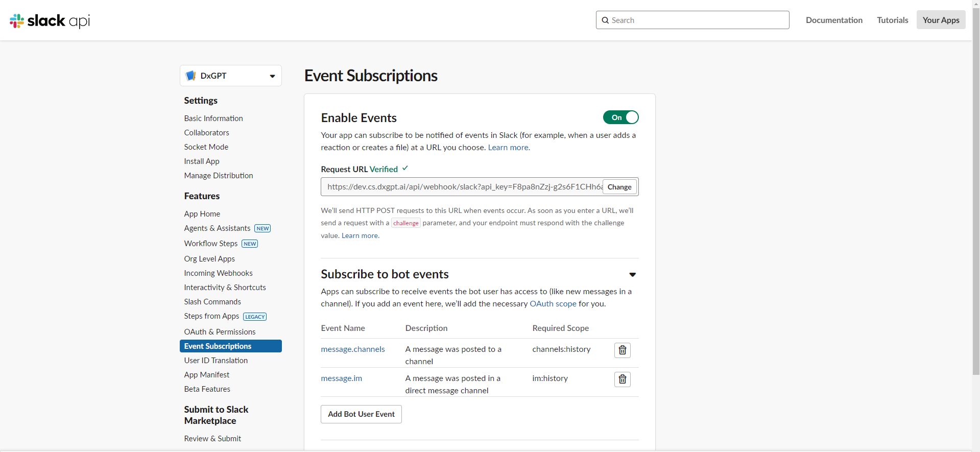The height and width of the screenshot is (452, 980).
Task: Turn off the Enable Events toggle
Action: [x=621, y=117]
